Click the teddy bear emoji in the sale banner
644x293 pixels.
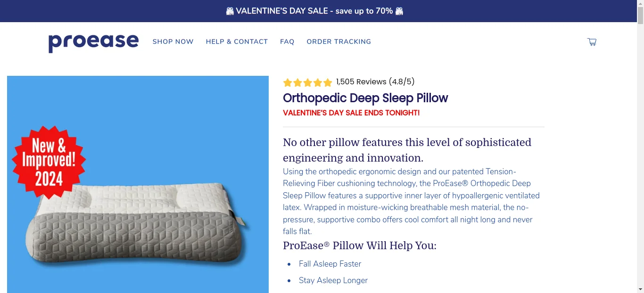tap(230, 10)
